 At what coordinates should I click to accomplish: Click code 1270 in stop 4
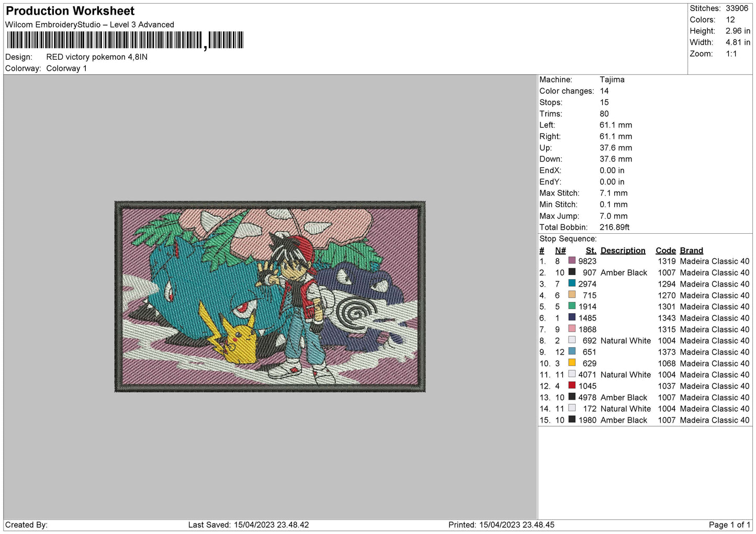(x=667, y=296)
